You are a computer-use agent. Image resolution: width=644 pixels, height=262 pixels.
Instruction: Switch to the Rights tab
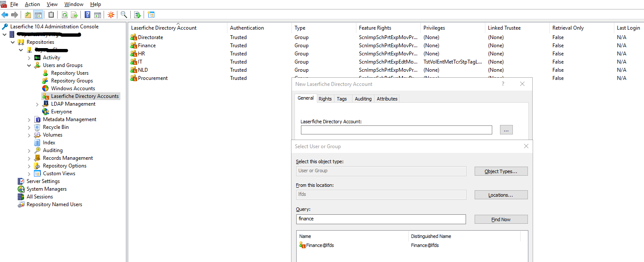(x=325, y=99)
